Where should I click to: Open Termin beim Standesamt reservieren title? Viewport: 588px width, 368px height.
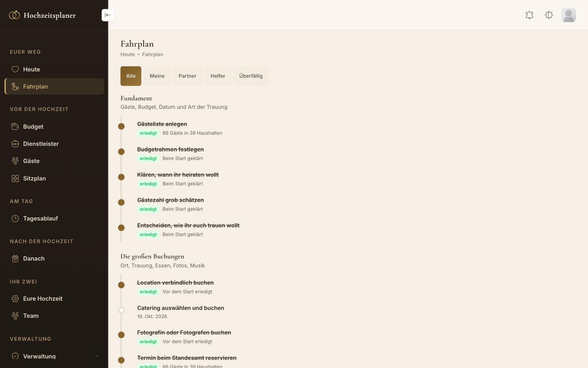click(x=187, y=358)
